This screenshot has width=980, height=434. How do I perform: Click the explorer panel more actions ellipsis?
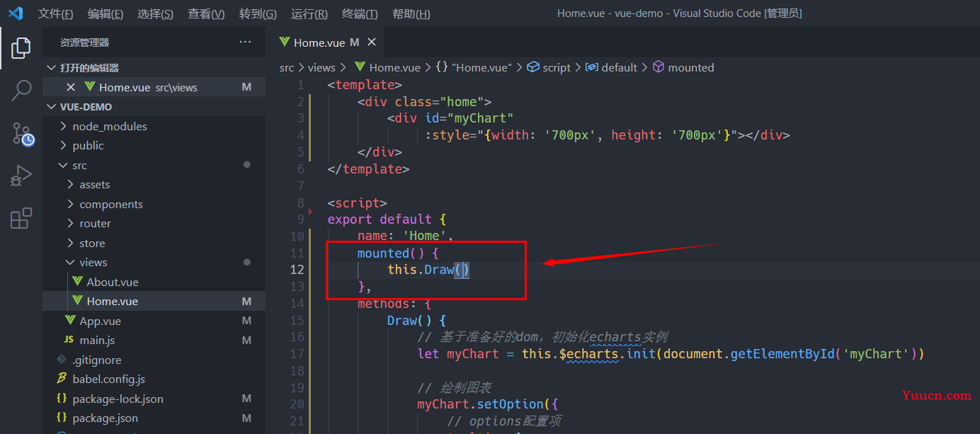(x=245, y=42)
